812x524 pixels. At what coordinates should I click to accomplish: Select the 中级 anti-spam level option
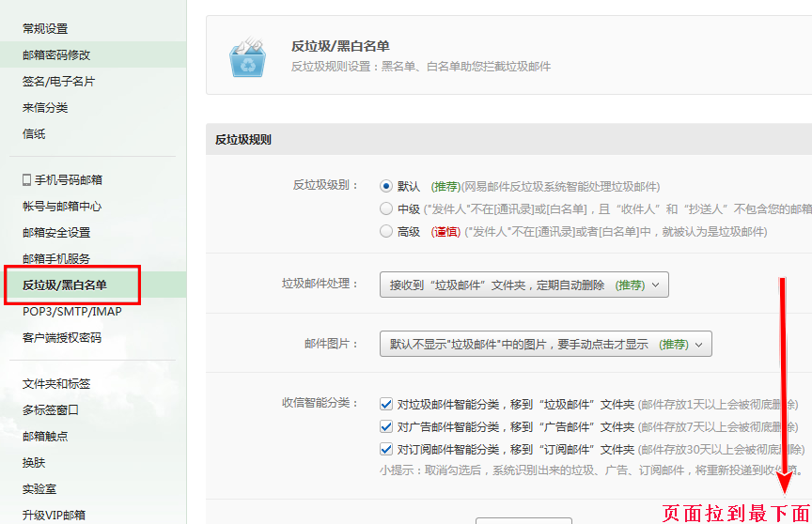[x=385, y=208]
